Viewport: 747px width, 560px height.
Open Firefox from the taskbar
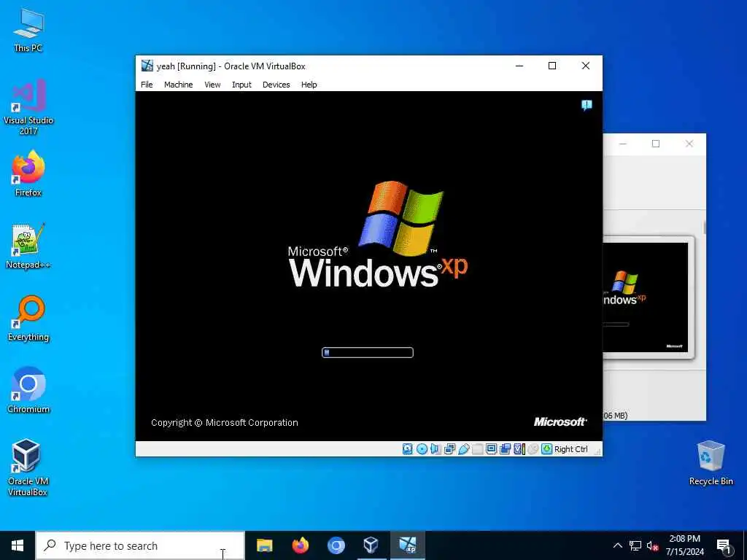(x=300, y=545)
